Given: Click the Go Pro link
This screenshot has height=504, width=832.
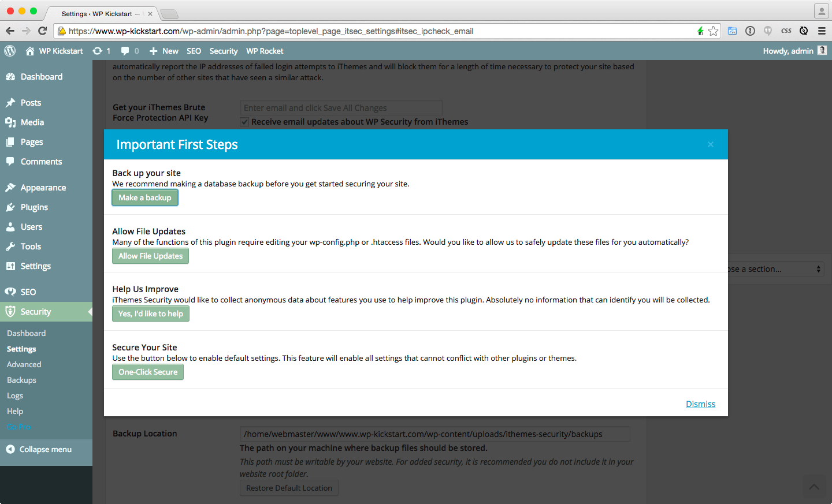Looking at the screenshot, I should tap(19, 427).
